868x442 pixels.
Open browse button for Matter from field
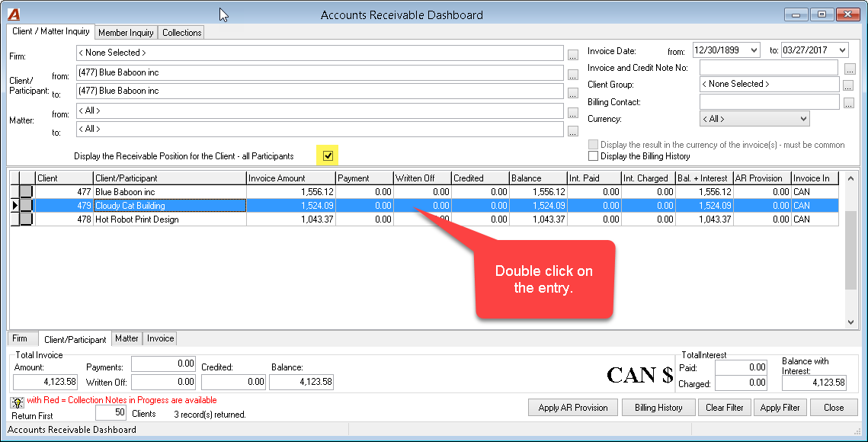click(x=573, y=113)
